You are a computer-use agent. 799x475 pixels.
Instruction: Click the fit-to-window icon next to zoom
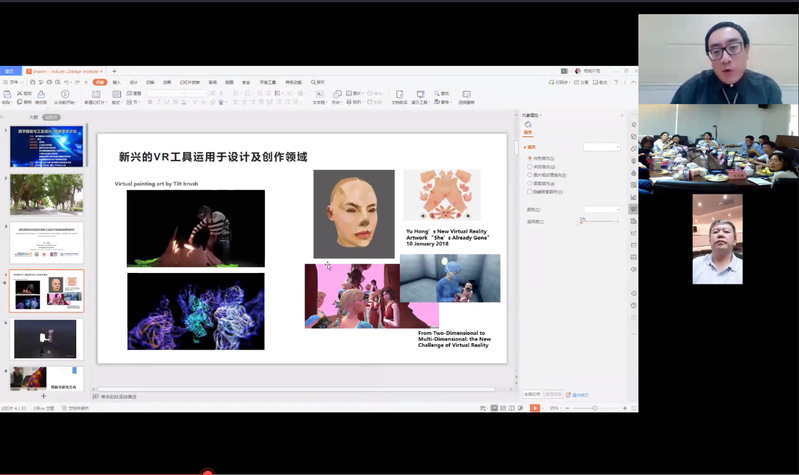633,408
